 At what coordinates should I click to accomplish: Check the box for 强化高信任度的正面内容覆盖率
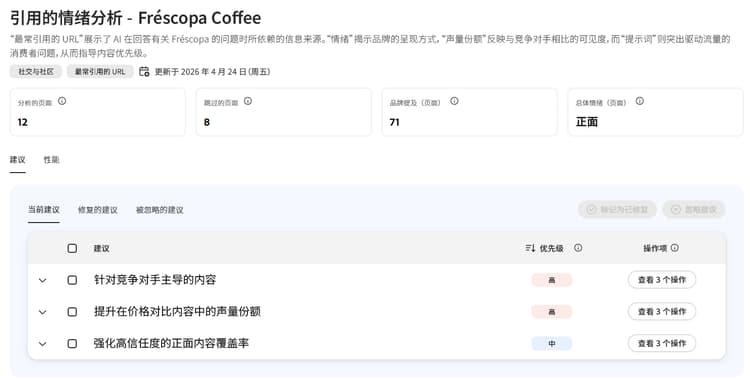click(x=72, y=344)
